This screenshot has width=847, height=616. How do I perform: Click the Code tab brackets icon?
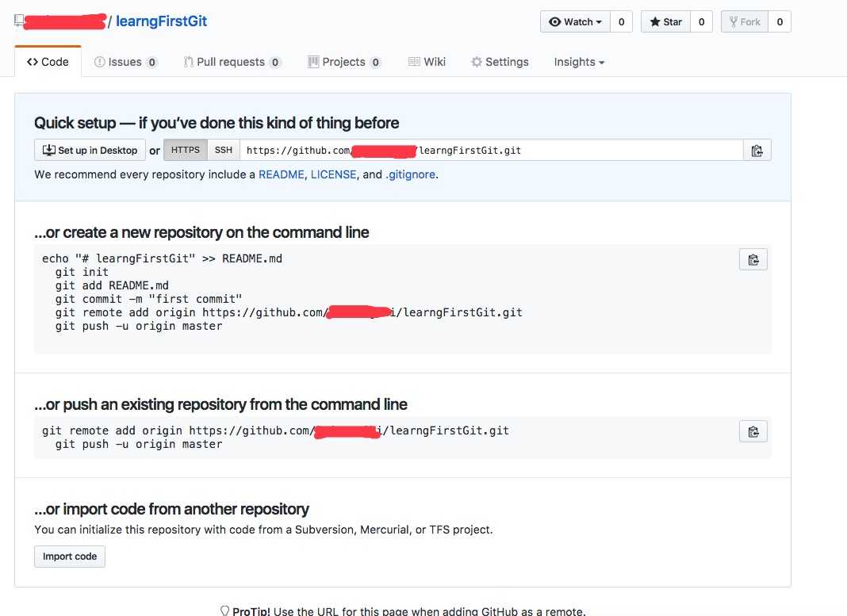[33, 62]
